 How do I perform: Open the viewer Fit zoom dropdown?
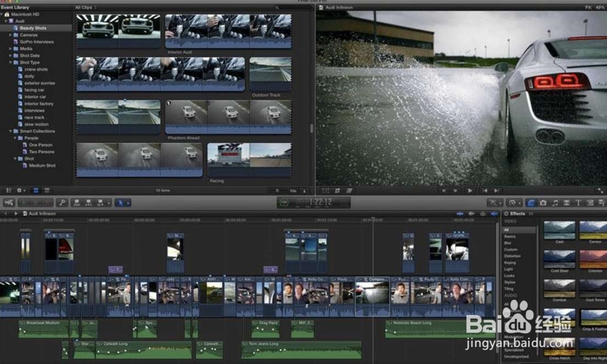pyautogui.click(x=596, y=7)
